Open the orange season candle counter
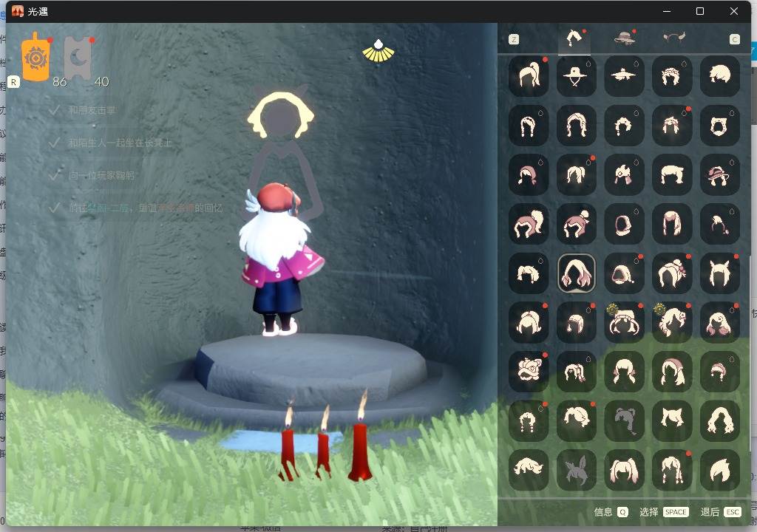 36,58
